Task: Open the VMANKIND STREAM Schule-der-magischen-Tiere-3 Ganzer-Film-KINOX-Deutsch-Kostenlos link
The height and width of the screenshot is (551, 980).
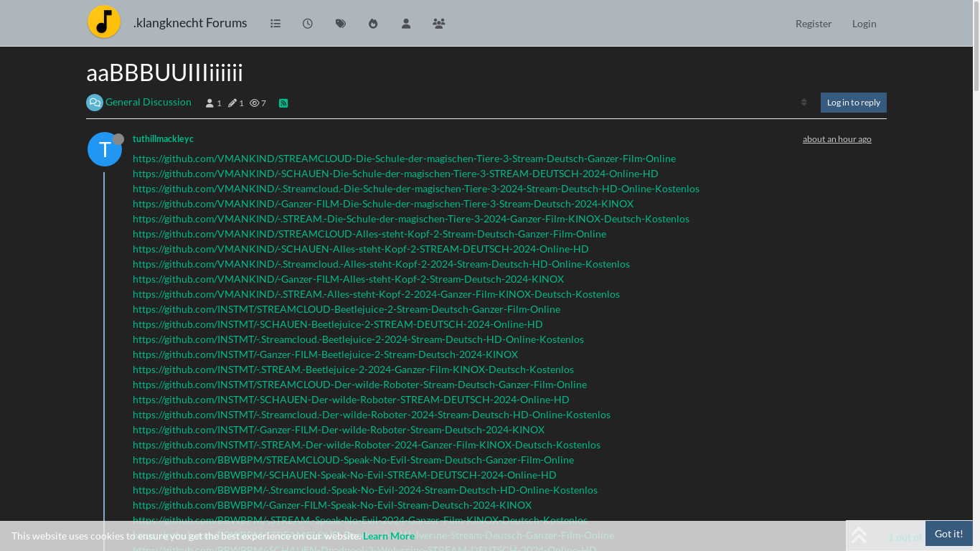Action: coord(411,219)
